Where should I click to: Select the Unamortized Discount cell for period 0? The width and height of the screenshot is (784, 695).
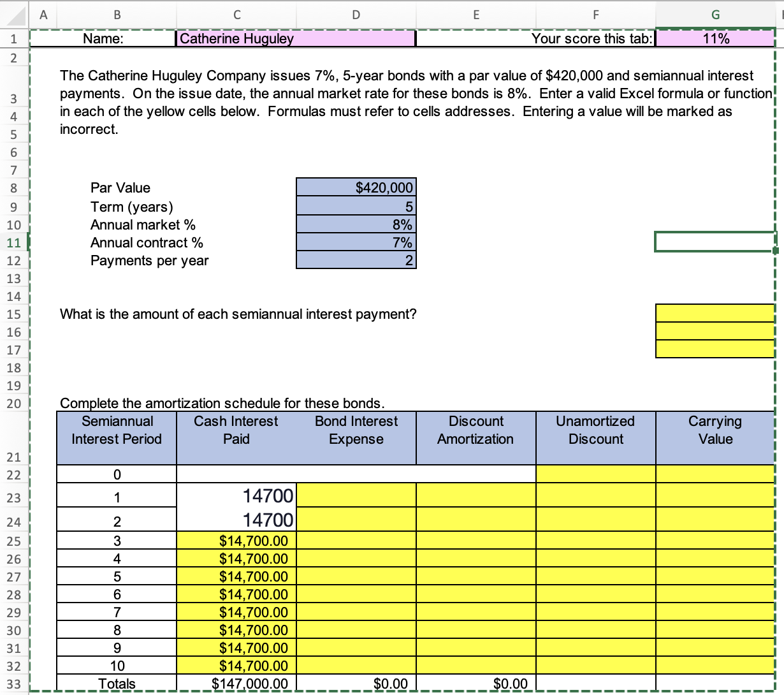pyautogui.click(x=595, y=474)
